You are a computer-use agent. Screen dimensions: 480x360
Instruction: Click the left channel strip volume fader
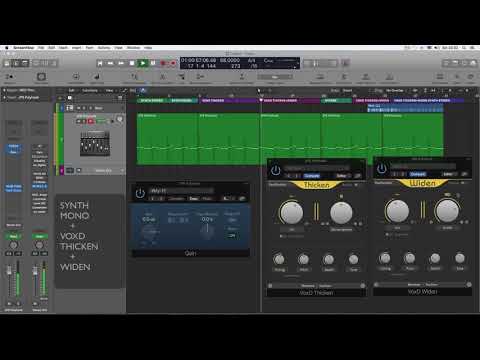click(x=9, y=270)
